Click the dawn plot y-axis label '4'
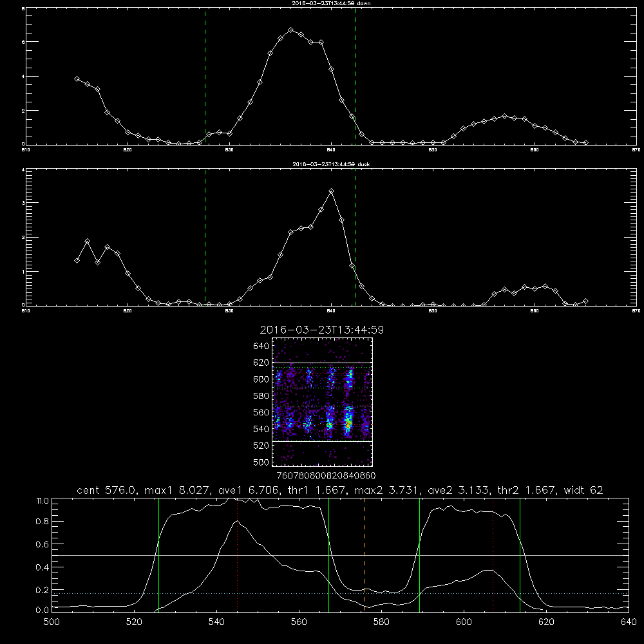Screen dimensions: 644x644 tap(23, 77)
